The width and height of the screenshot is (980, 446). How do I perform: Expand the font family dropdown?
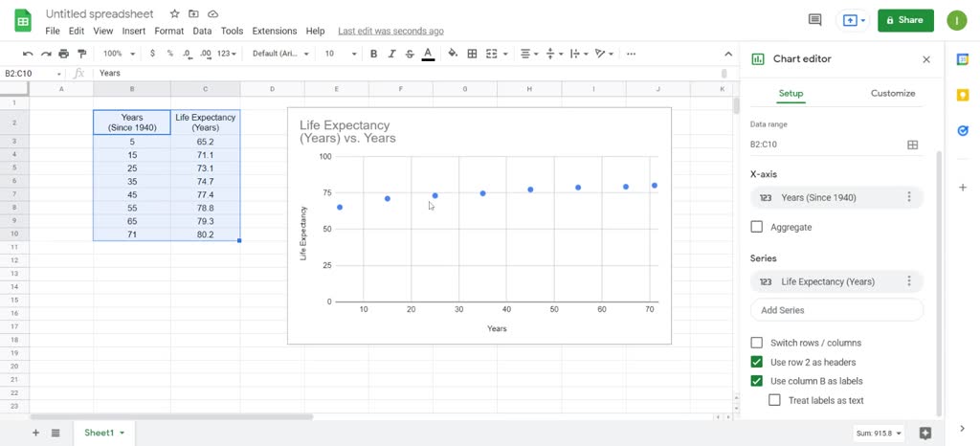click(280, 54)
